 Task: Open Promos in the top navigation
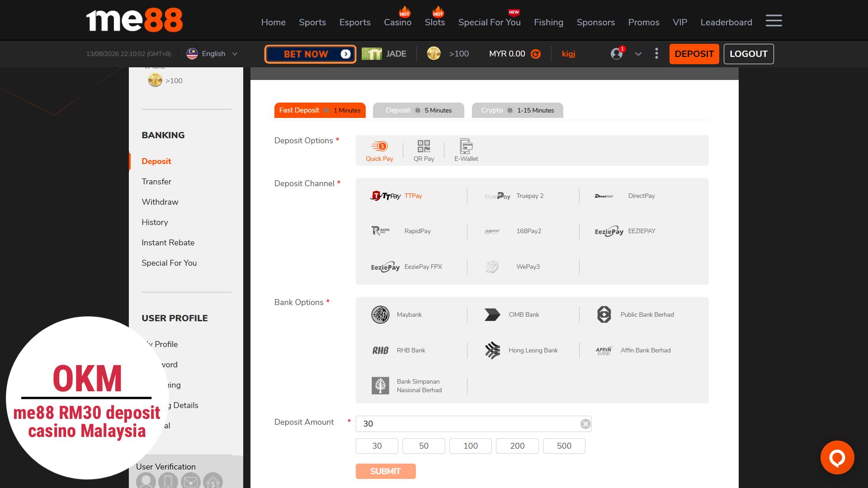click(644, 22)
